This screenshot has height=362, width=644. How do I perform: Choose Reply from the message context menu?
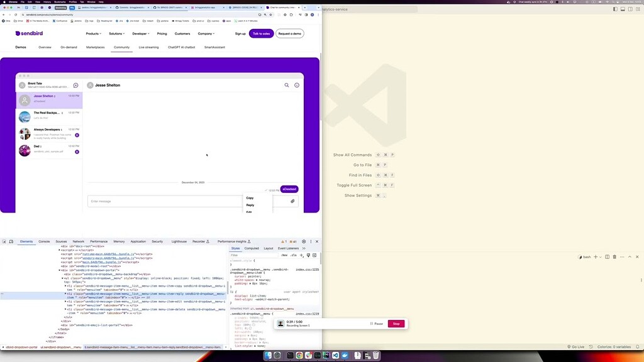(x=250, y=205)
